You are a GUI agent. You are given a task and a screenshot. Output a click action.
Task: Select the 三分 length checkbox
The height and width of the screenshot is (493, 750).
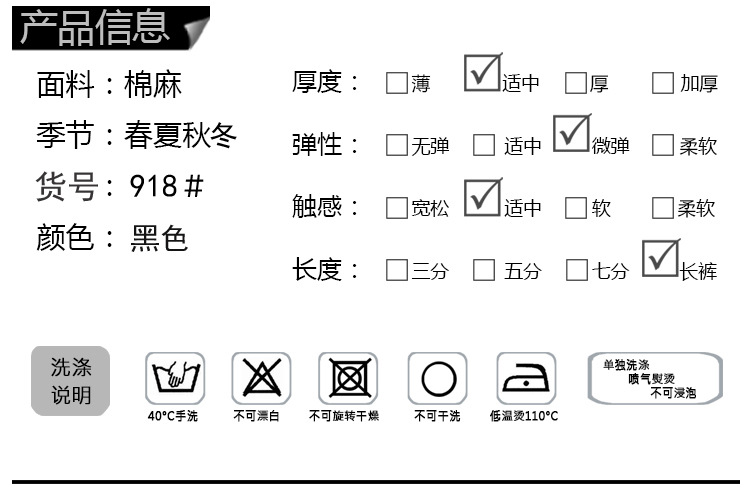(397, 270)
